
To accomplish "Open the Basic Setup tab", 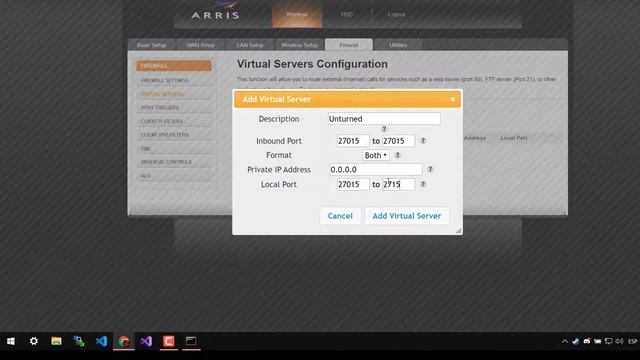I will click(151, 45).
